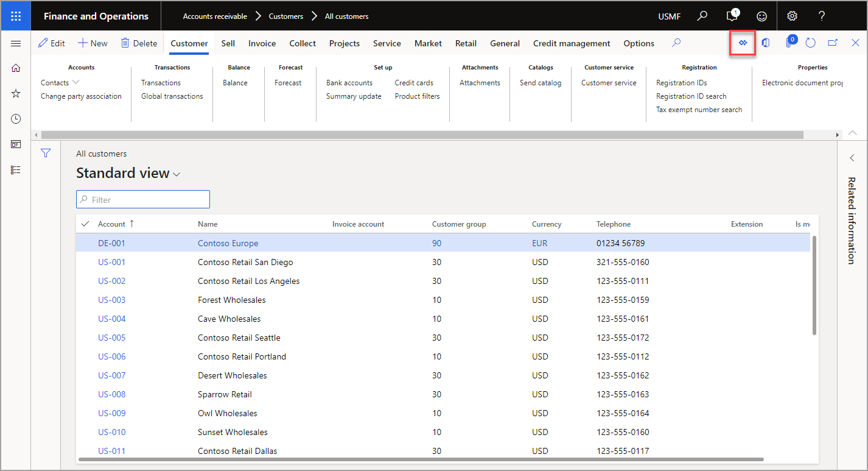Viewport: 868px width, 471px height.
Task: Open Recent clock icon in sidebar
Action: tap(16, 119)
